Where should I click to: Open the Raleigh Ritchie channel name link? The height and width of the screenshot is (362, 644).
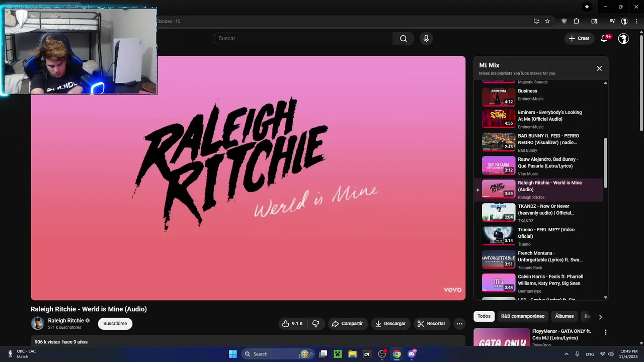click(66, 320)
